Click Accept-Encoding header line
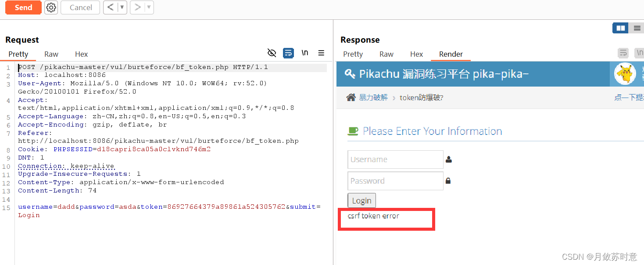This screenshot has height=265, width=644. pos(93,124)
